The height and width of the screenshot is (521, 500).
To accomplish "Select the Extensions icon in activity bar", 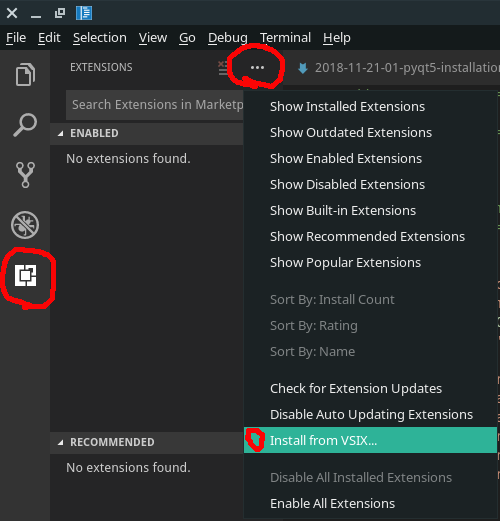I will 25,276.
